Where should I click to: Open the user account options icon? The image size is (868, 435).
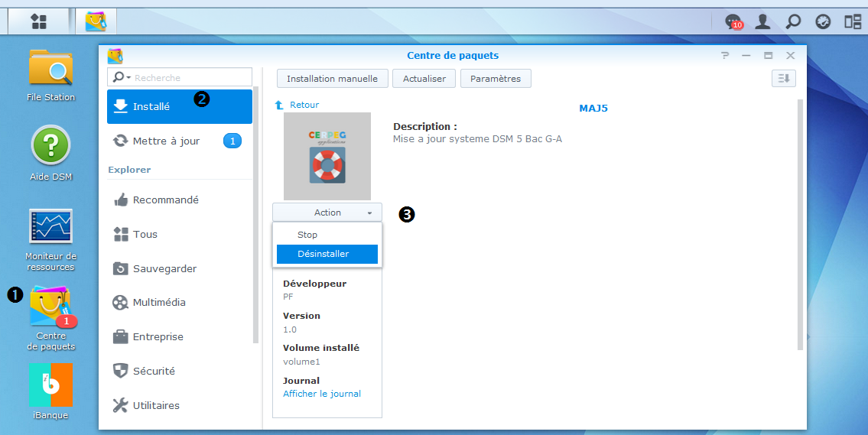762,21
